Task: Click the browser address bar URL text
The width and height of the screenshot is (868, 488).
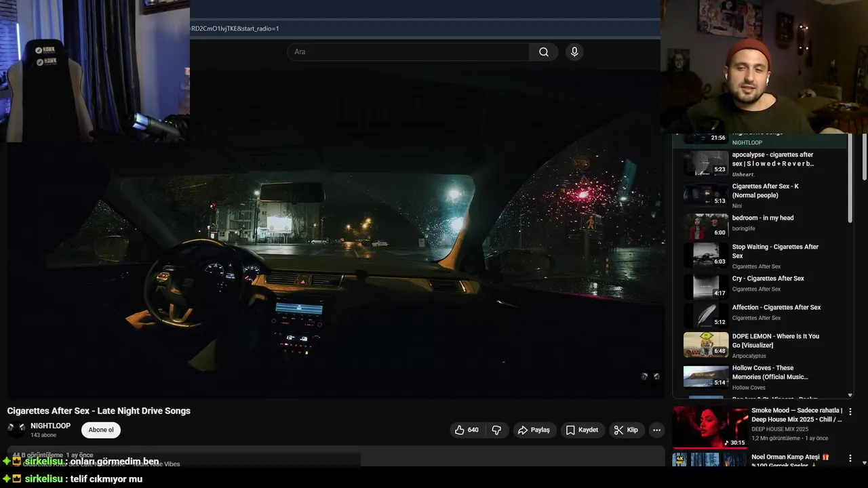Action: 235,28
